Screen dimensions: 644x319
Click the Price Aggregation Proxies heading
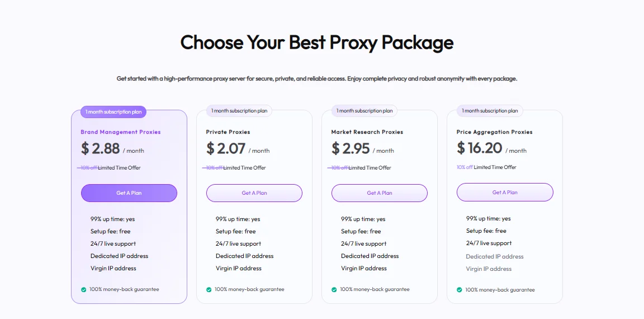point(494,132)
